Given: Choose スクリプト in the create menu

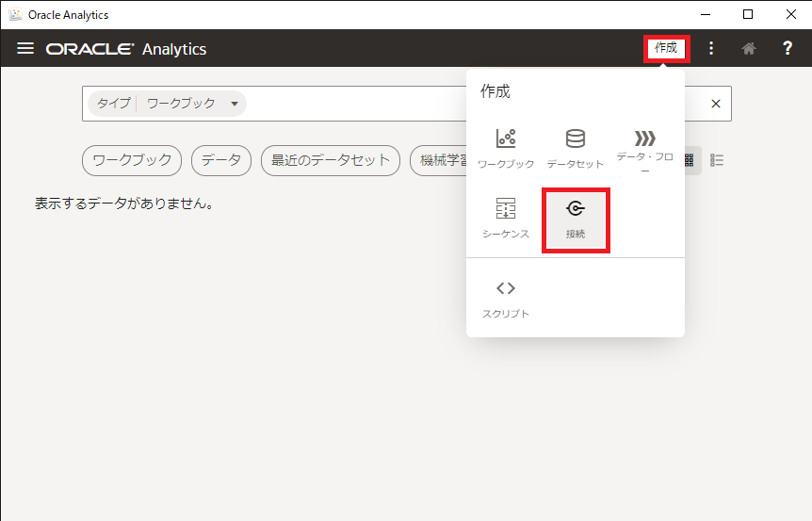Looking at the screenshot, I should (506, 299).
